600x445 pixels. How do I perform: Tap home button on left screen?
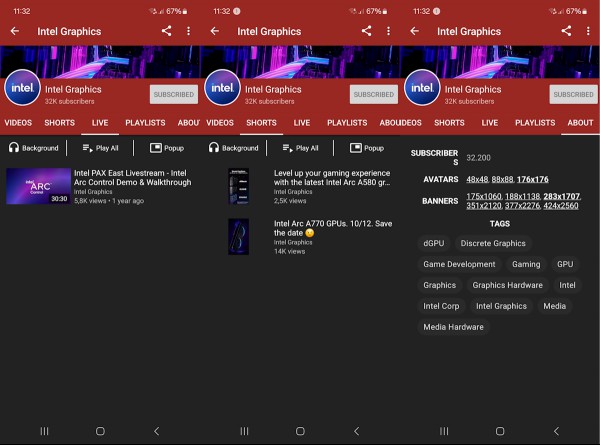click(100, 431)
